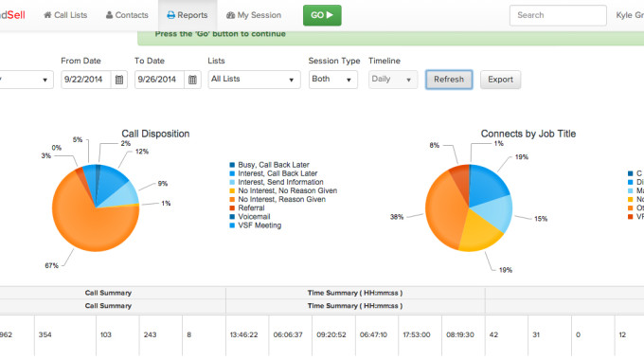The image size is (644, 360).
Task: Open the Call Lists tab
Action: click(x=65, y=15)
